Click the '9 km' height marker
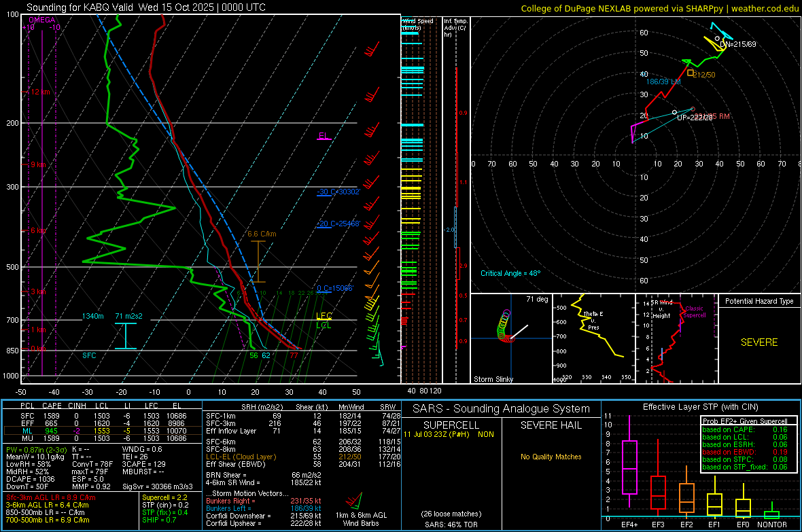The image size is (802, 532). [38, 164]
